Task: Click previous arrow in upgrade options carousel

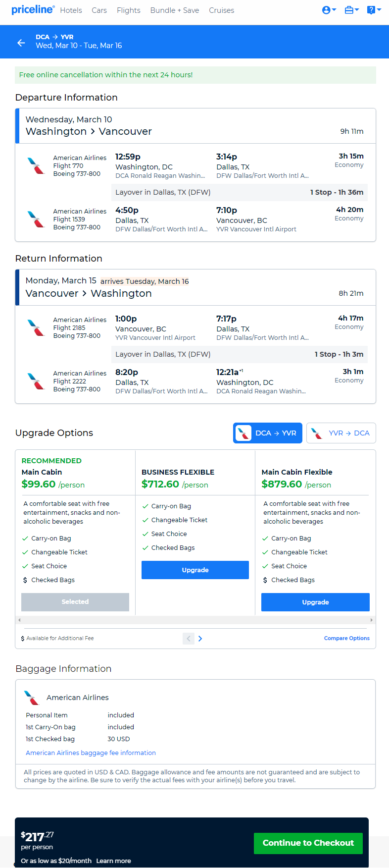Action: click(189, 639)
